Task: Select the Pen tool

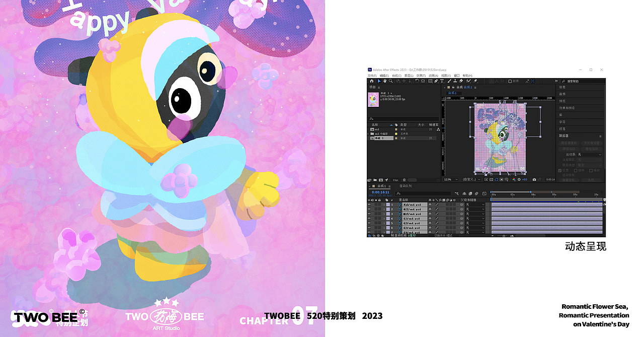Action: [436, 81]
